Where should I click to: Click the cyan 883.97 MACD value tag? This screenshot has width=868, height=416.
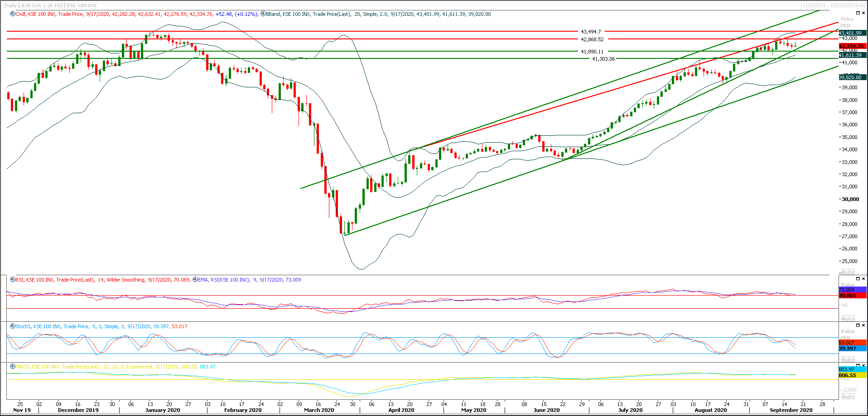point(852,369)
